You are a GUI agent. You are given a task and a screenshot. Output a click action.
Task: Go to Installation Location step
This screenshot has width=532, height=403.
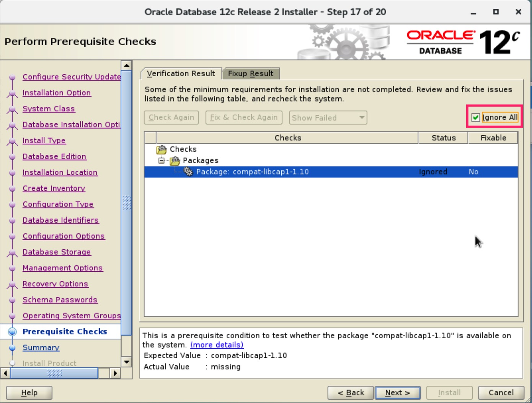pos(60,173)
